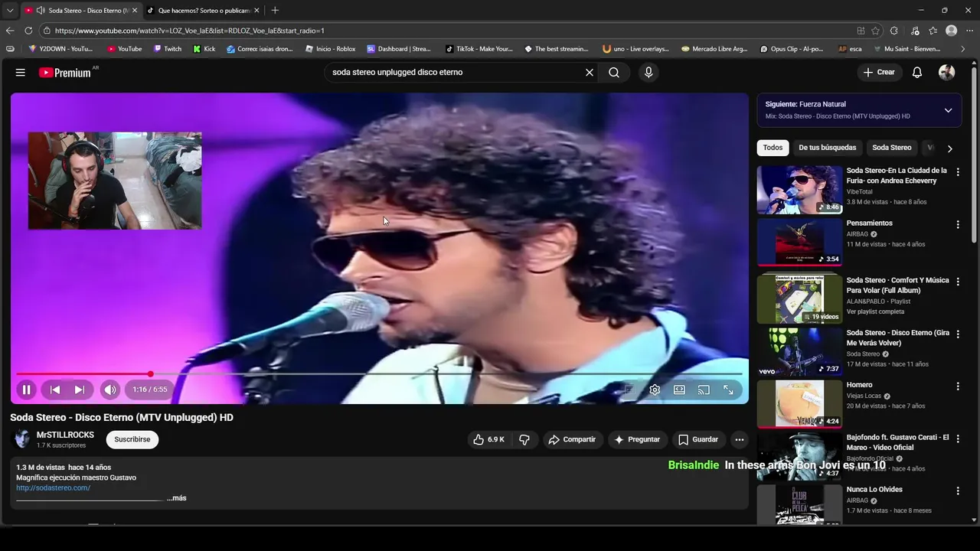
Task: Pause the video with the player button
Action: click(26, 390)
